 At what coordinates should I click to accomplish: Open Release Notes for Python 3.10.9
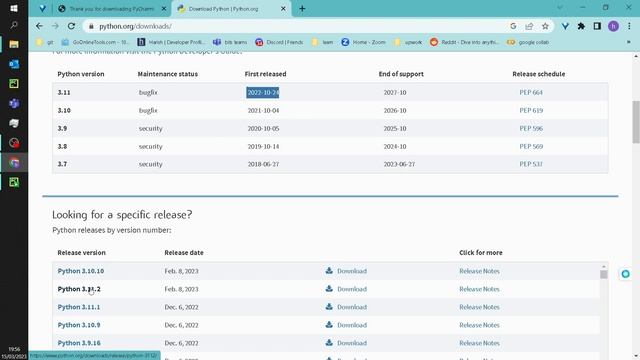pos(479,325)
